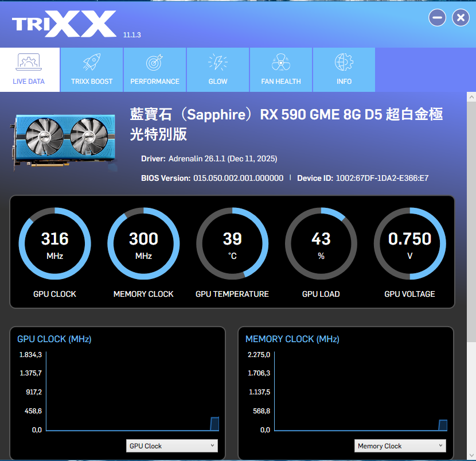
Task: Click the GPU Clock 316 MHz gauge
Action: tap(54, 243)
